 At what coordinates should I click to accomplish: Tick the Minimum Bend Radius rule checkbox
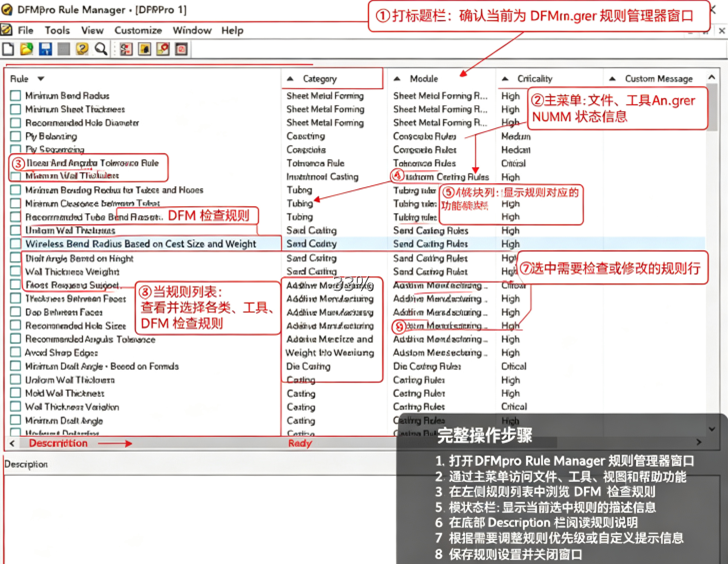tap(15, 96)
